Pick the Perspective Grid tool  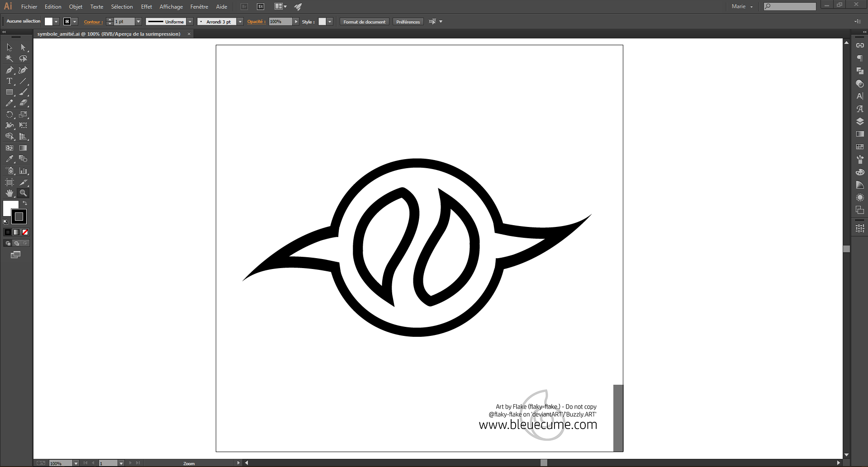click(x=23, y=137)
